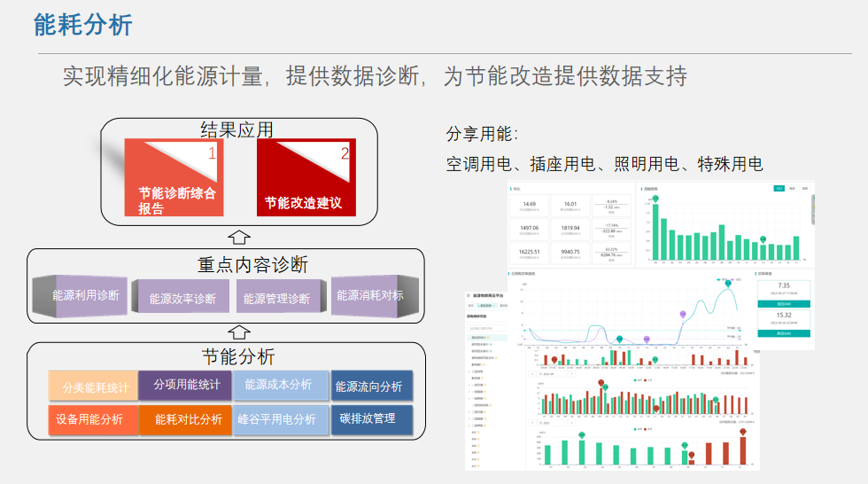Select the 能源利用诊断 block

tap(83, 295)
